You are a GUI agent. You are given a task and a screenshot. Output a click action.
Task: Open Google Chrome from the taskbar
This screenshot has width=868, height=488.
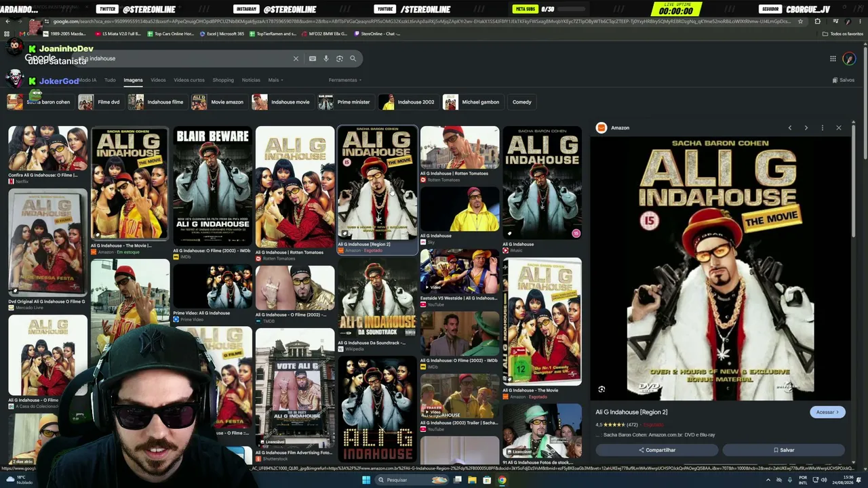pos(502,480)
